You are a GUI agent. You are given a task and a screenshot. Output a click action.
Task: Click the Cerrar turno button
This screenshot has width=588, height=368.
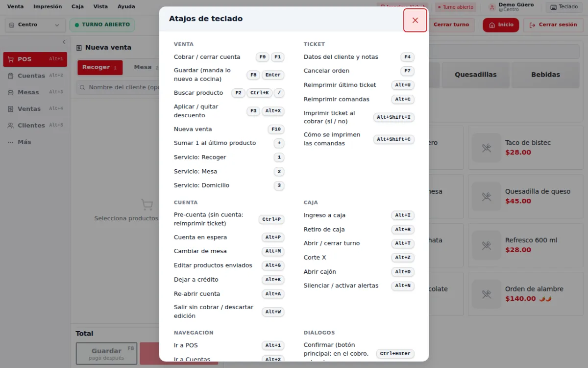(451, 25)
